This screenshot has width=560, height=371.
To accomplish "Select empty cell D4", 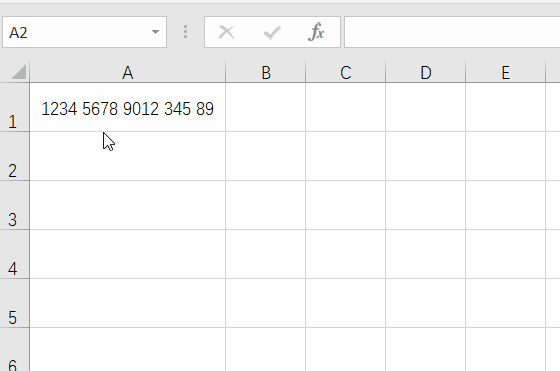I will click(x=426, y=254).
